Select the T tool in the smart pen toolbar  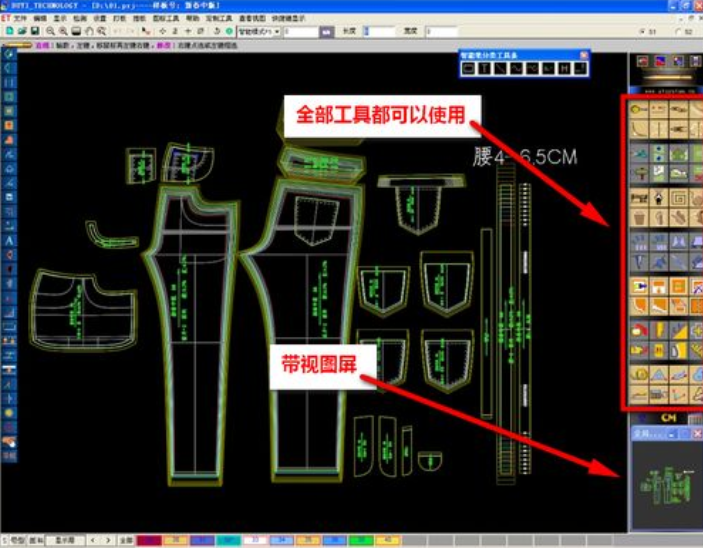484,68
